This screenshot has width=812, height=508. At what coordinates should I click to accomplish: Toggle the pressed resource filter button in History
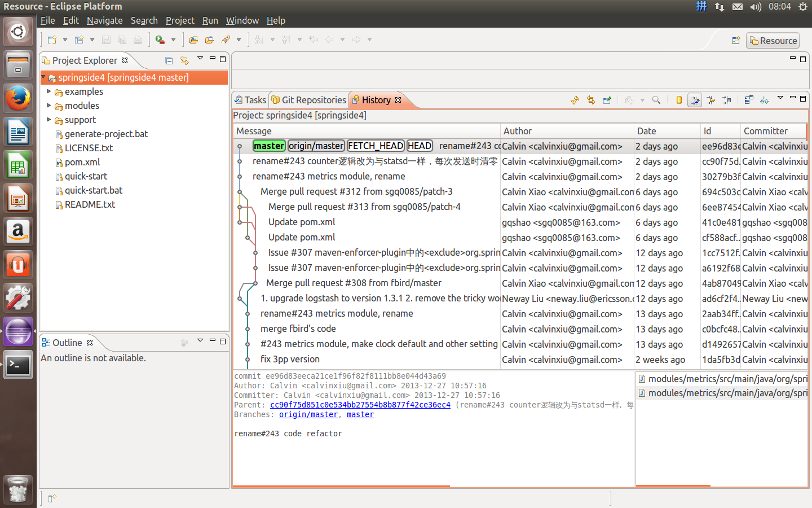[x=695, y=100]
